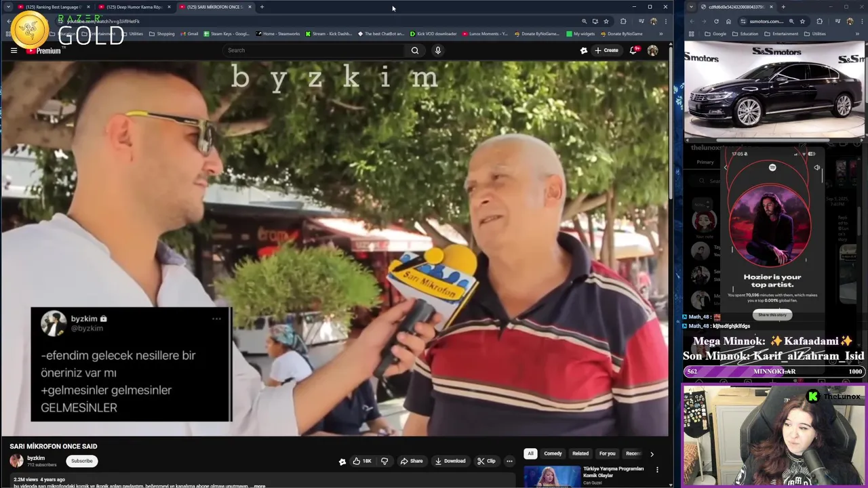This screenshot has height=488, width=868.
Task: Click the YouTube search magnifier button
Action: [415, 50]
